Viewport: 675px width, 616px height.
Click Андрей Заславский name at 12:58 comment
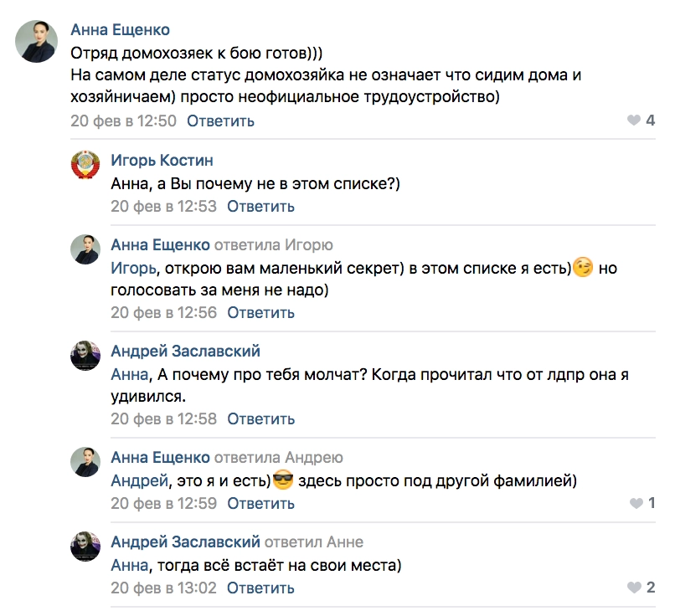pyautogui.click(x=185, y=351)
